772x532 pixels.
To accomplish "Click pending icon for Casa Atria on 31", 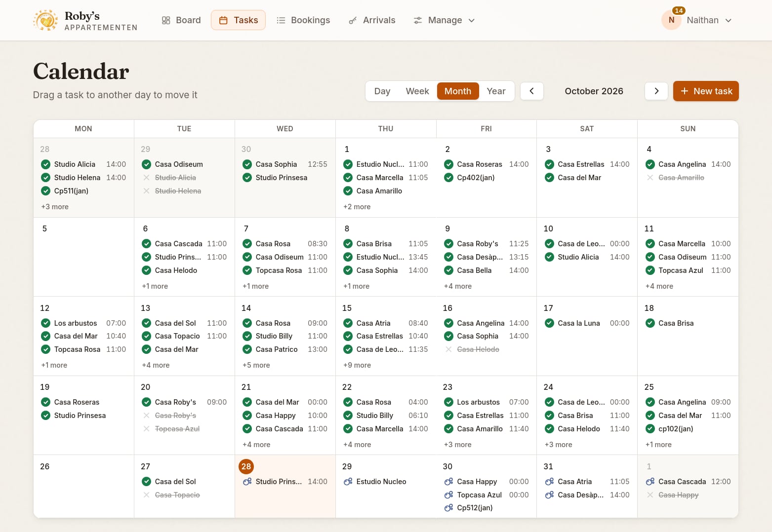I will click(x=550, y=482).
